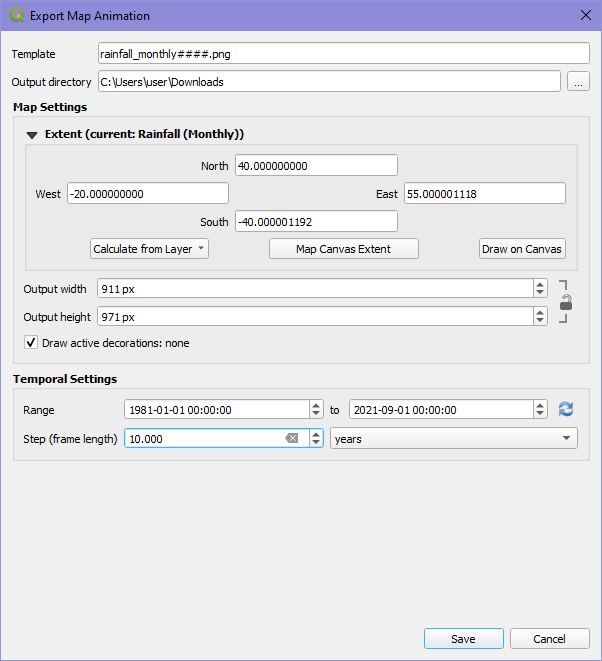This screenshot has width=602, height=661.
Task: Increase Output height with up arrow
Action: click(540, 312)
